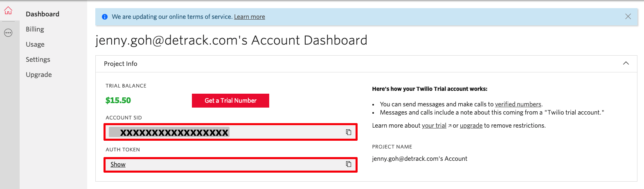Dismiss the terms of service banner

(x=628, y=16)
